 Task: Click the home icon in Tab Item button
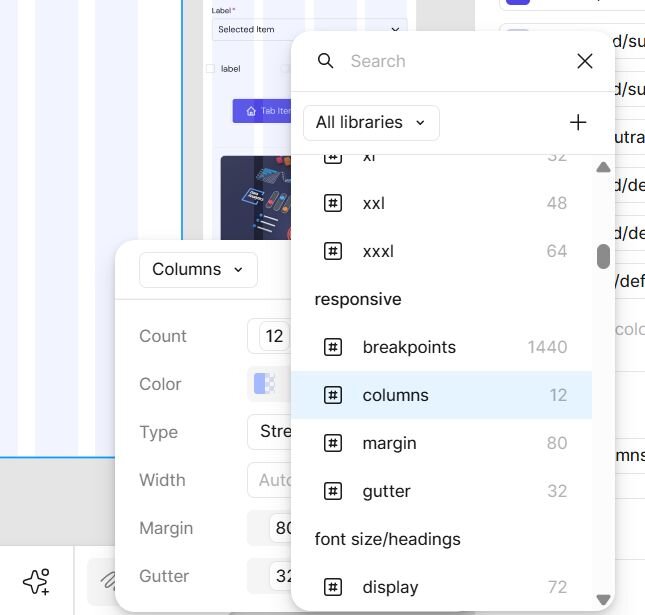250,111
